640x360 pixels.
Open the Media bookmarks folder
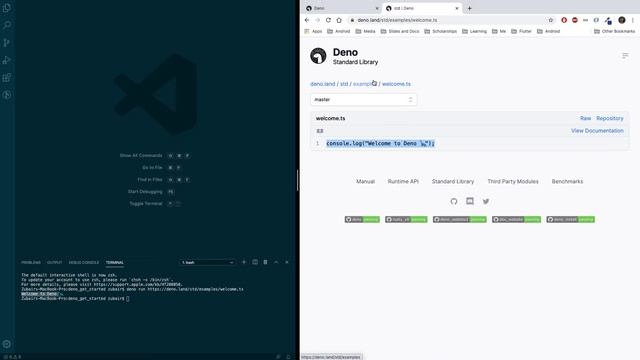(x=365, y=31)
